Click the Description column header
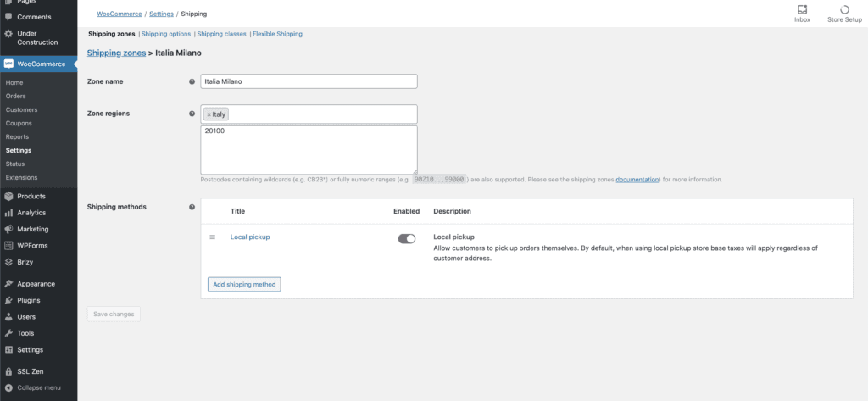The height and width of the screenshot is (401, 868). pyautogui.click(x=453, y=212)
